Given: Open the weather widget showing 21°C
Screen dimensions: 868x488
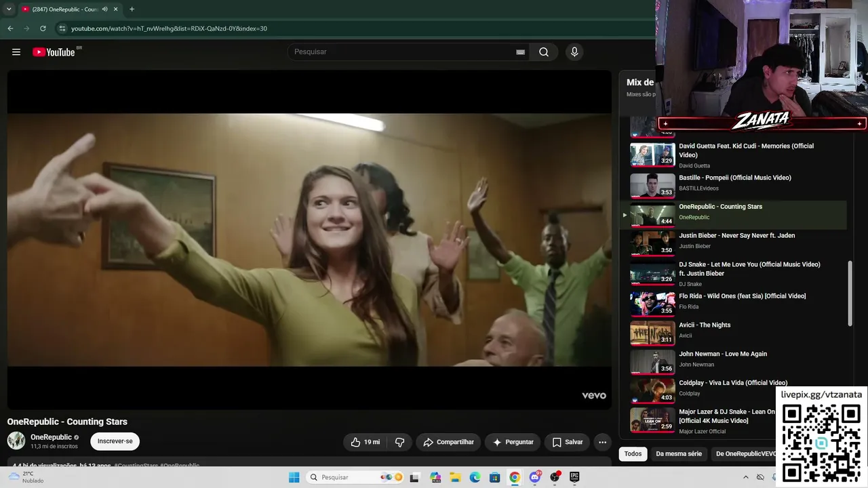Looking at the screenshot, I should (26, 477).
